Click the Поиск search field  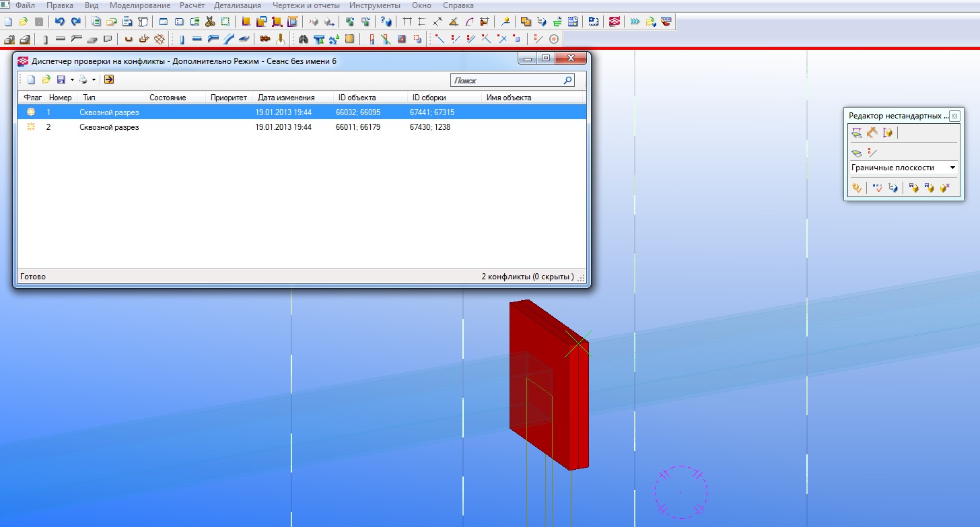click(x=505, y=81)
